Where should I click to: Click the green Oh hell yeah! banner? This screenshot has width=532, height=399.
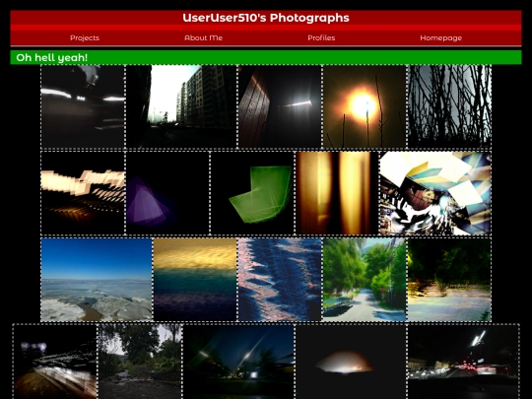(266, 57)
